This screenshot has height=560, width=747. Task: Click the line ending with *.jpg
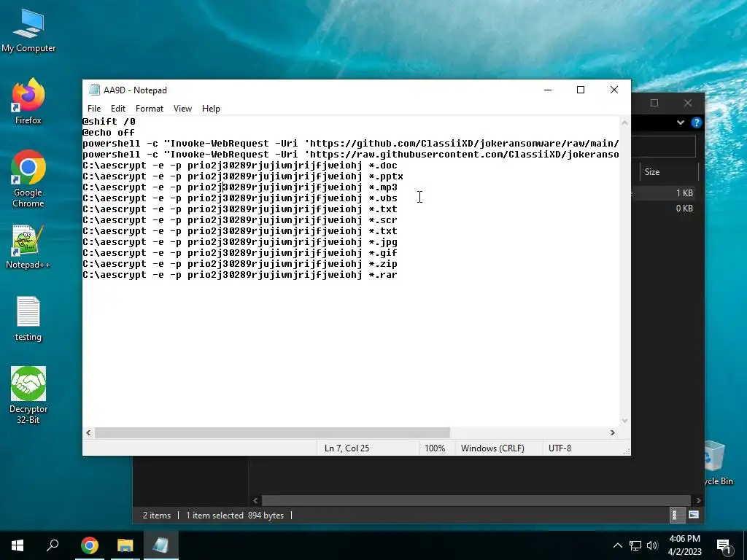239,242
